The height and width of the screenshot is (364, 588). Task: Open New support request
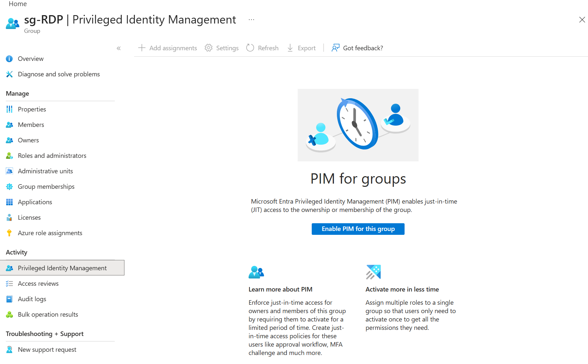[x=47, y=350]
